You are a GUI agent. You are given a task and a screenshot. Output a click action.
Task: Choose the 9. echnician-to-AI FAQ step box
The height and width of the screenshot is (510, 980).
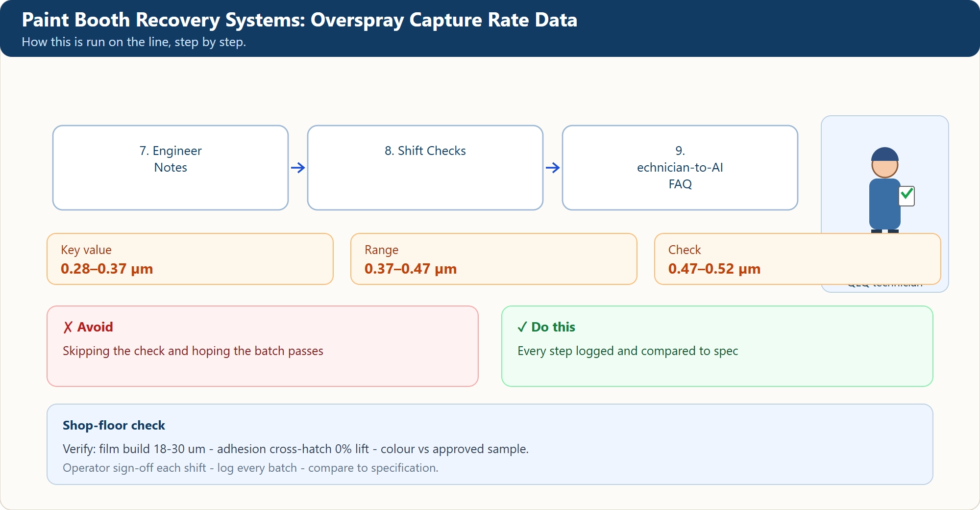coord(680,168)
